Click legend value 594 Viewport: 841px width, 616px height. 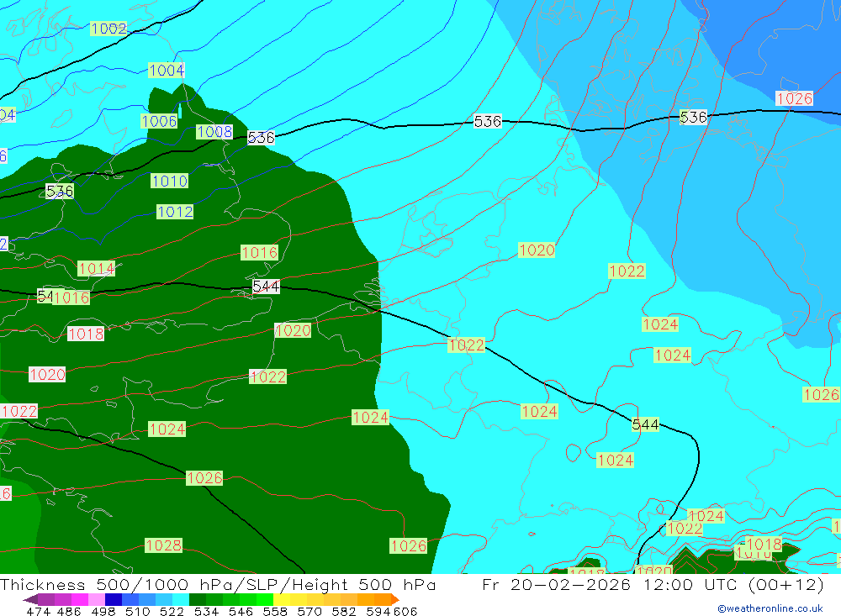click(378, 611)
